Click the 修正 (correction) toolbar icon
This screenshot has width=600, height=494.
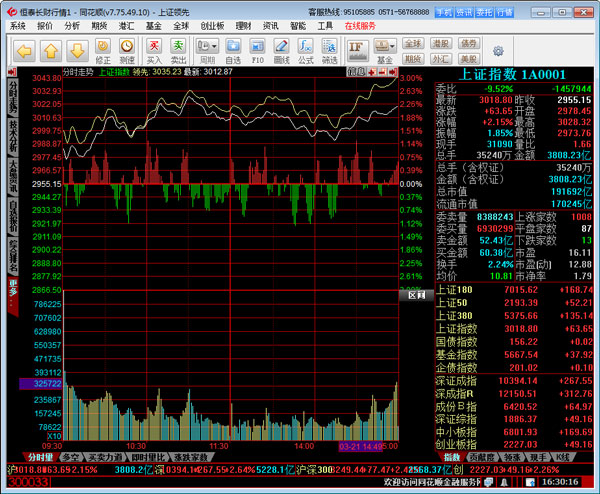pyautogui.click(x=103, y=51)
